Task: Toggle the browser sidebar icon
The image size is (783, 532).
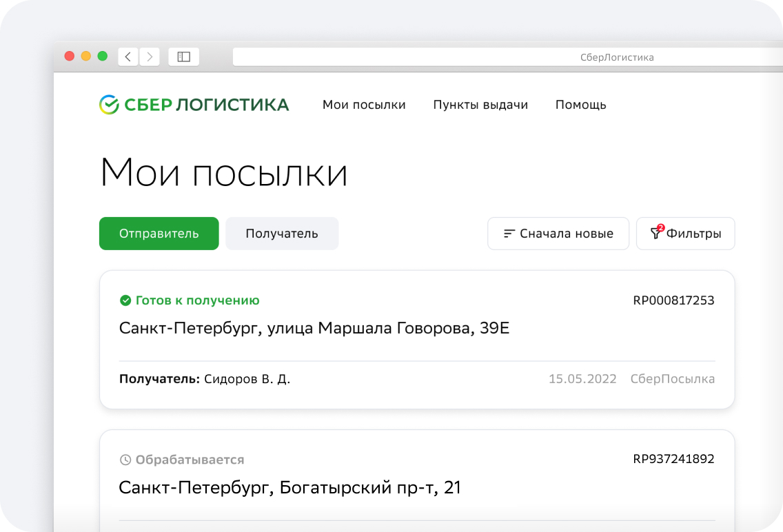Action: coord(183,57)
